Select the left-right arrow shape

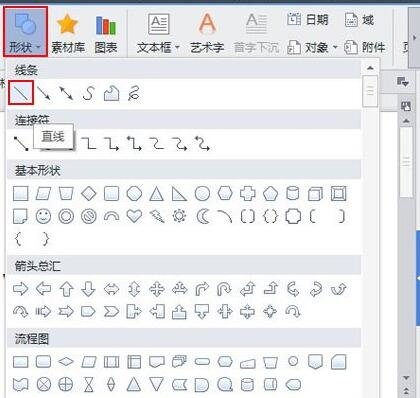coord(111,289)
